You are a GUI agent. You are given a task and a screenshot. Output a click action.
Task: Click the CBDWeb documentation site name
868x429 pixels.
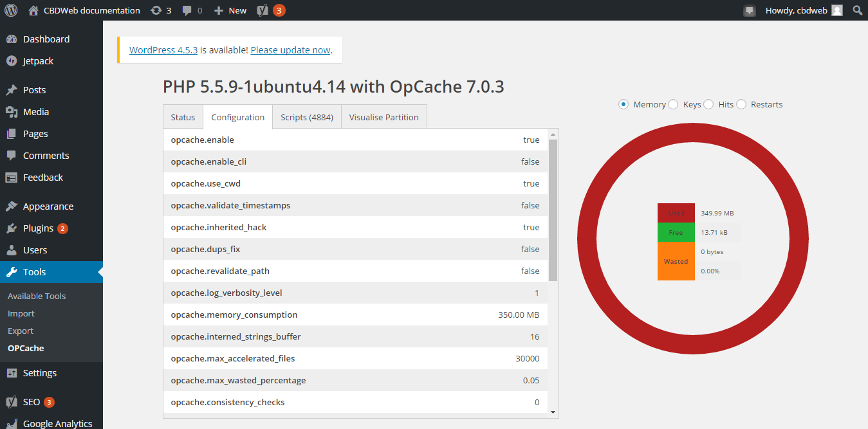[92, 10]
